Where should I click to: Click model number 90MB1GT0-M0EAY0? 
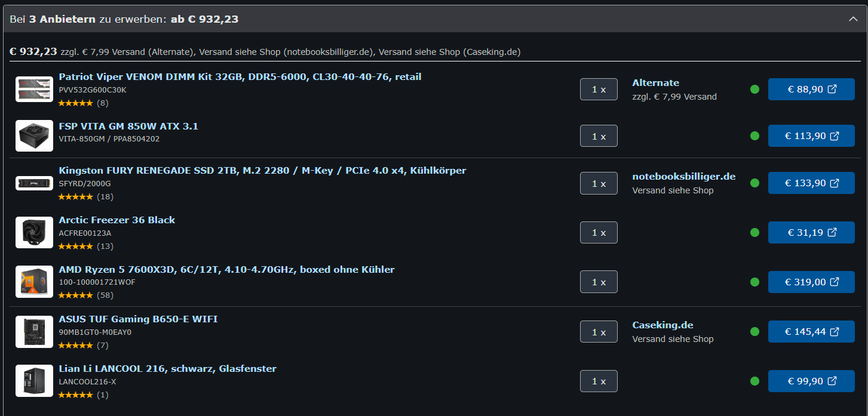[x=95, y=332]
